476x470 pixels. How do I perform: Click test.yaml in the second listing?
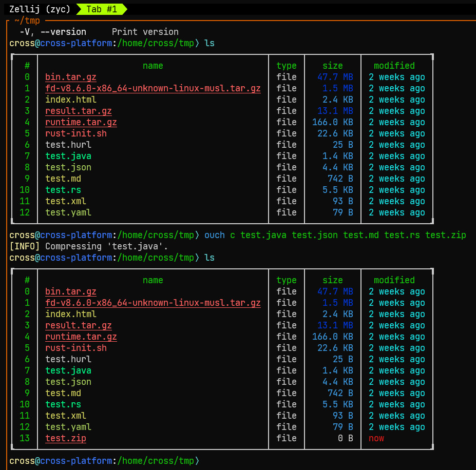pos(68,427)
